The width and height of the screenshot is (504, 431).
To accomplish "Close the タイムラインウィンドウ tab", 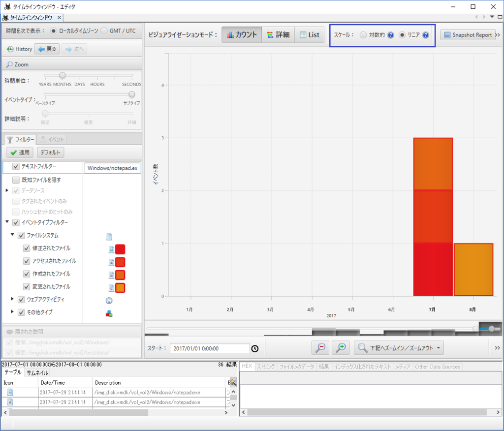I will pyautogui.click(x=59, y=17).
